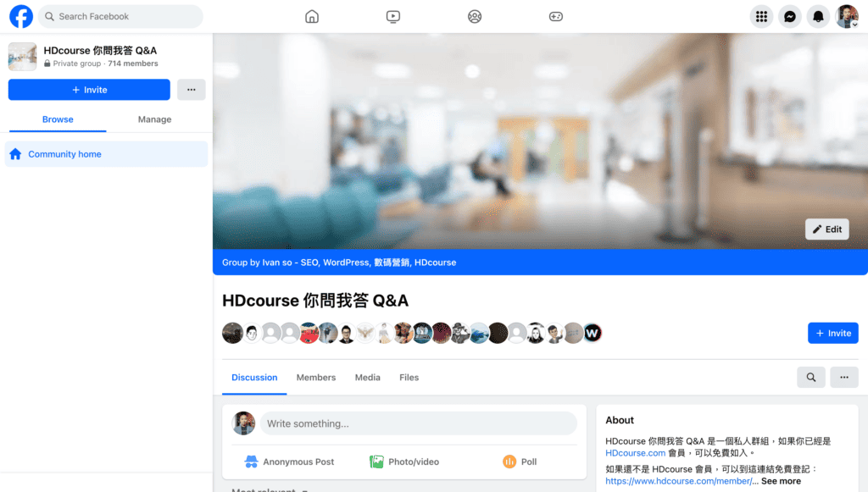Click the Facebook logo

pos(21,17)
